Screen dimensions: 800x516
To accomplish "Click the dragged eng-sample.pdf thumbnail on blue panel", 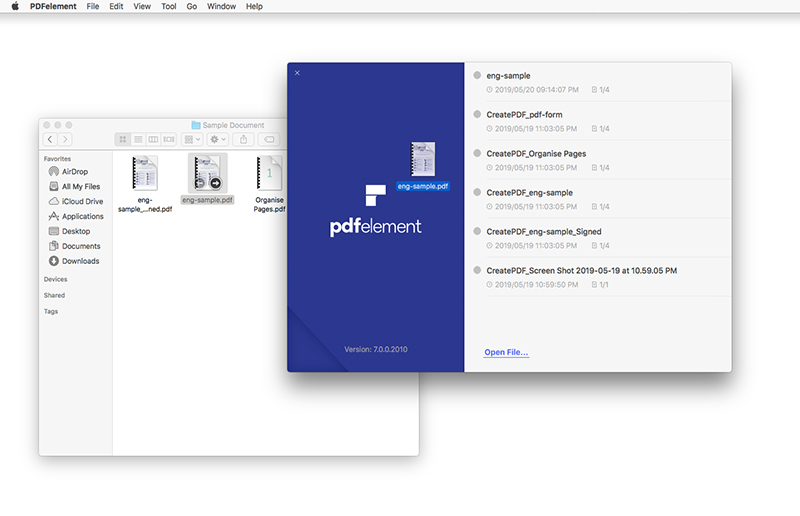I will tap(423, 159).
